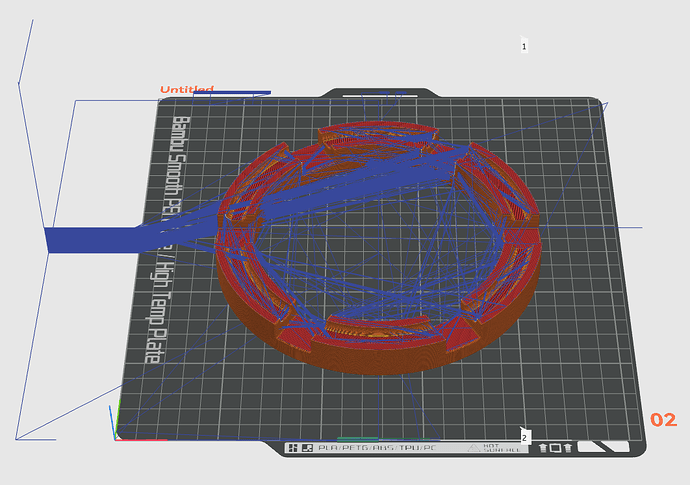Click the hot surface warning triangle icon
The height and width of the screenshot is (485, 690).
pyautogui.click(x=474, y=448)
